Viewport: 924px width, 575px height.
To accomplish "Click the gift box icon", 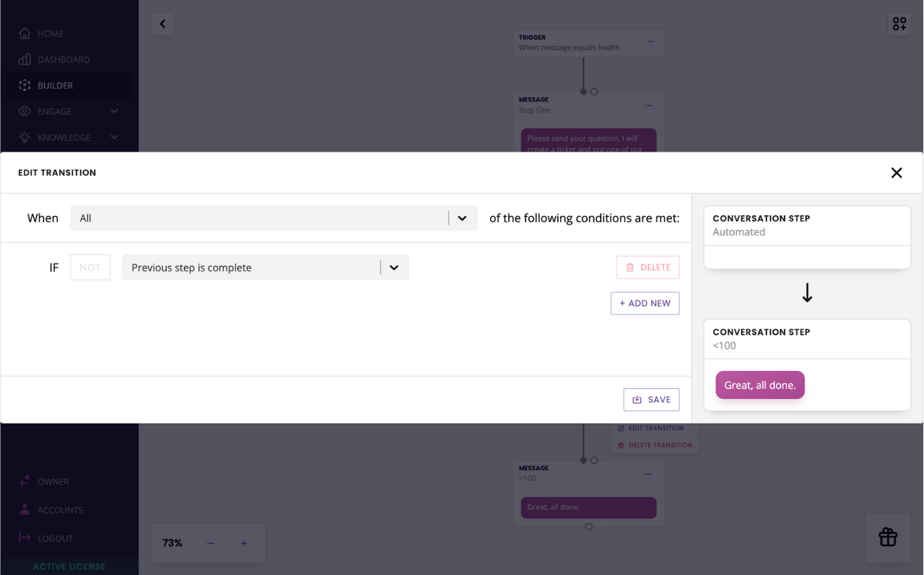I will [x=888, y=537].
